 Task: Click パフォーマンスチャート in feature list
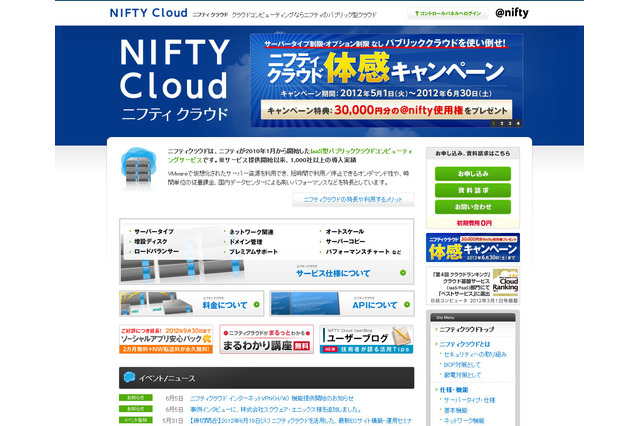[358, 252]
